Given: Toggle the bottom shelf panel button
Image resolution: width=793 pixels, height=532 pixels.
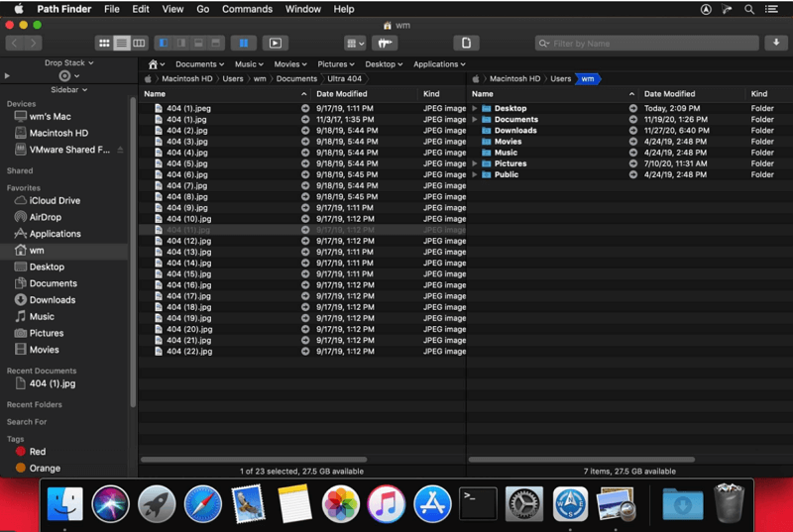Looking at the screenshot, I should (198, 44).
